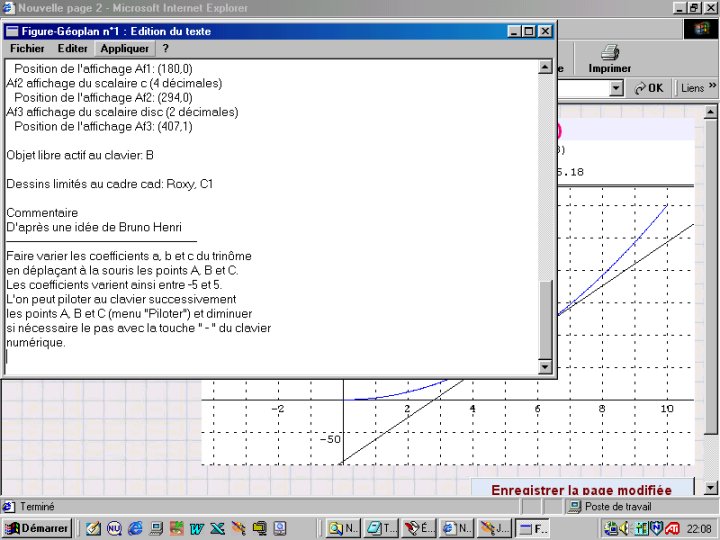Click the Démarrer start button
720x540 pixels.
[37, 528]
